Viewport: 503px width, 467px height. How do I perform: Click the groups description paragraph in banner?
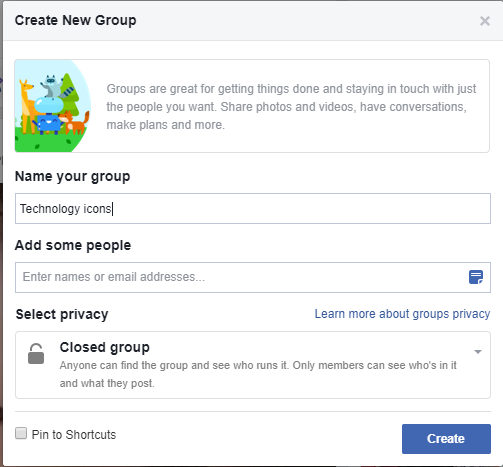[291, 107]
